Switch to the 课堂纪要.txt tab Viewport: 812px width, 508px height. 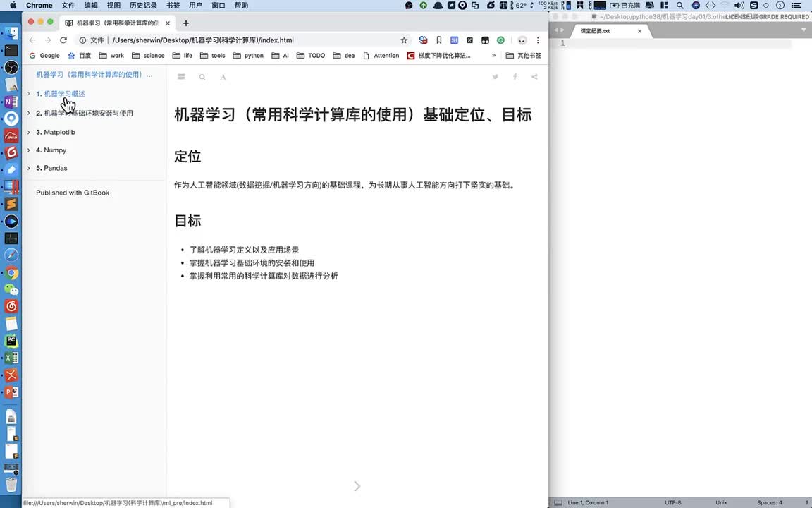[596, 31]
